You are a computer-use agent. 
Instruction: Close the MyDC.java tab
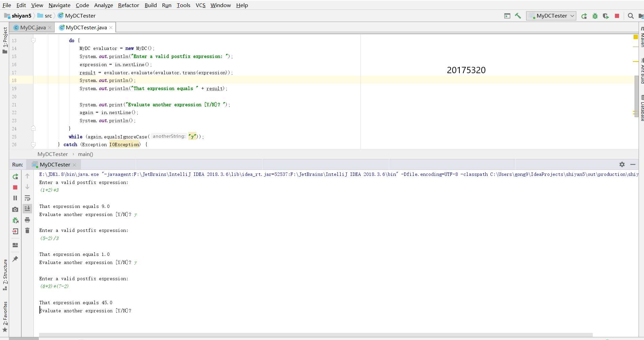pyautogui.click(x=50, y=28)
